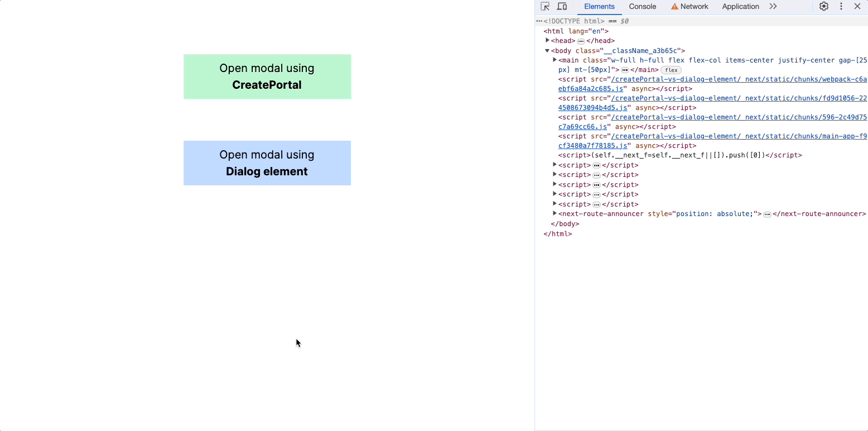Select the closing </body> tag
The height and width of the screenshot is (431, 868).
tap(565, 224)
